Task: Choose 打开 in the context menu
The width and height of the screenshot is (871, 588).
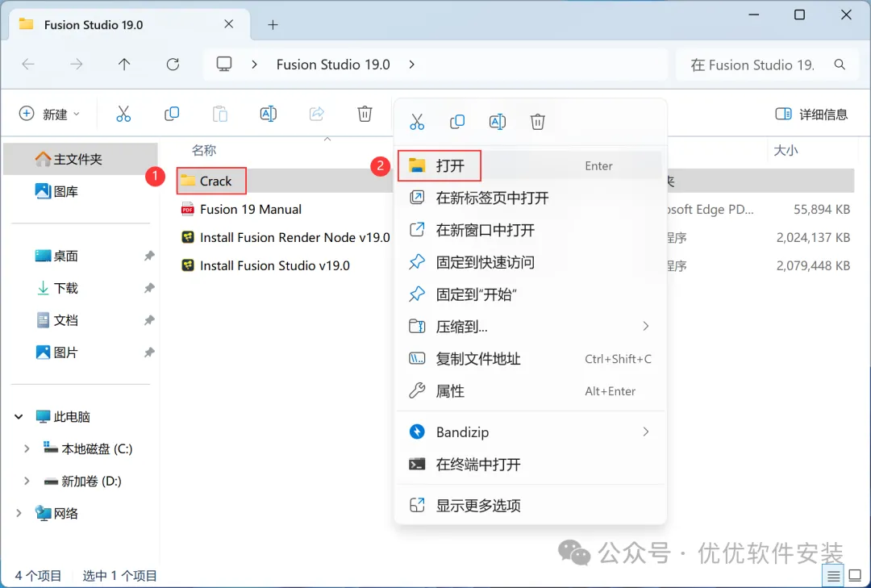Action: 531,165
